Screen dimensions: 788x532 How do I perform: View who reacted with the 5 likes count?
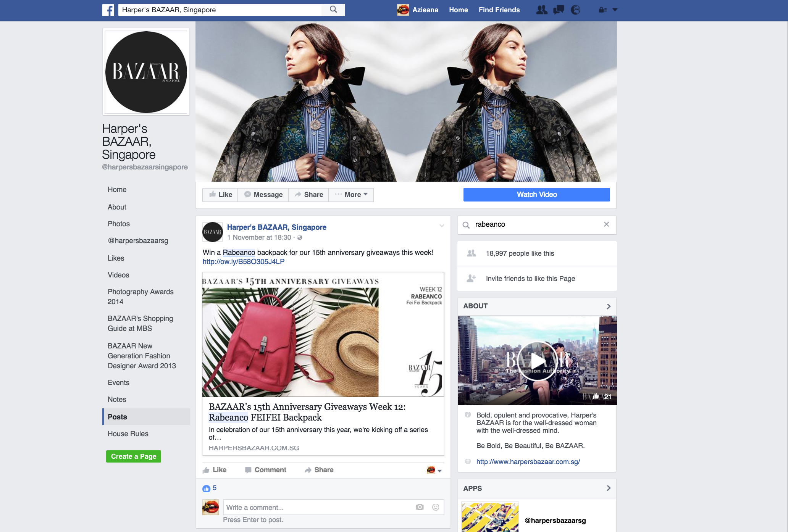[x=215, y=488]
